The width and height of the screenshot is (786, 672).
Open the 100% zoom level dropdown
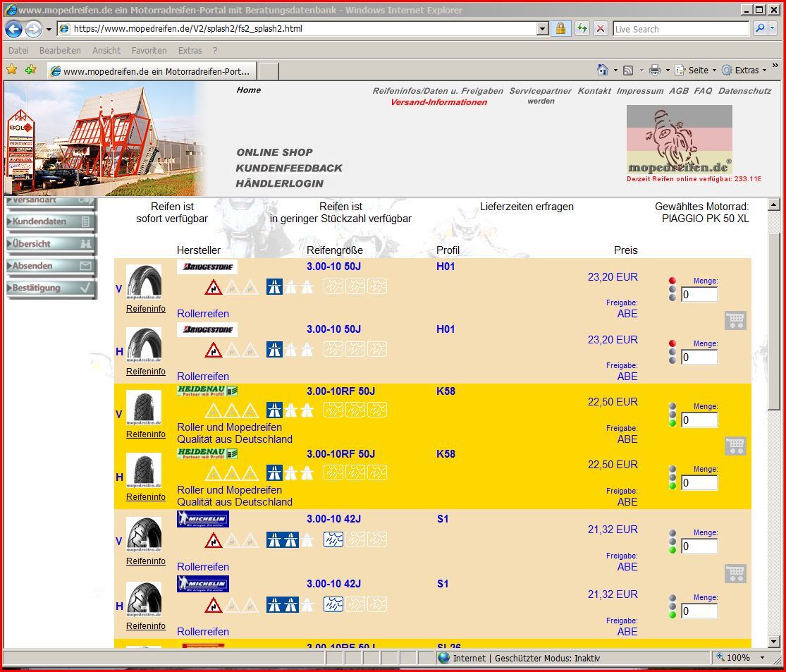(762, 658)
